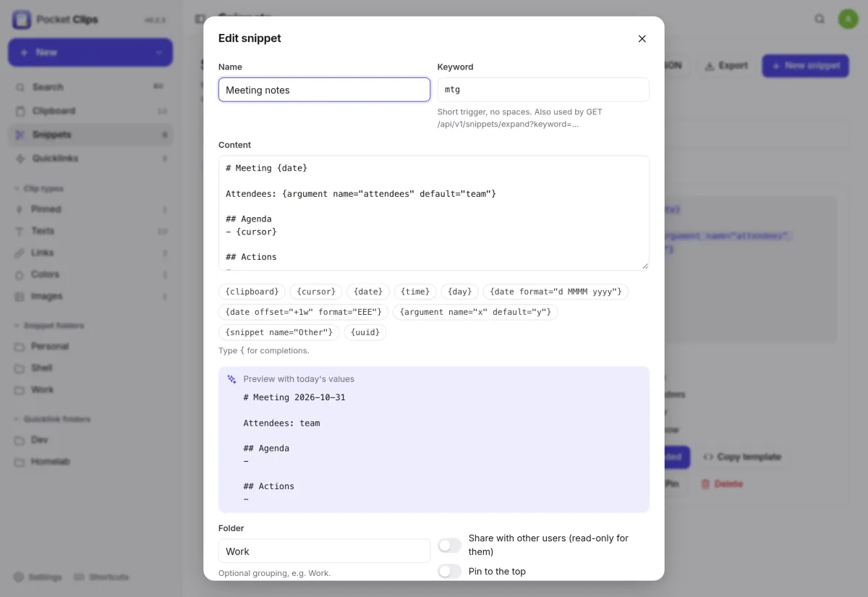The width and height of the screenshot is (868, 597).
Task: Select Images clip type
Action: pyautogui.click(x=90, y=296)
